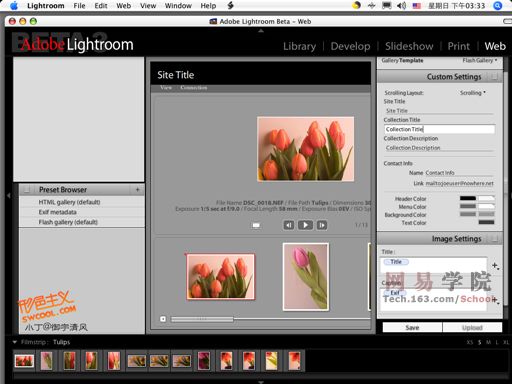The height and width of the screenshot is (384, 512).
Task: Set filmstrip thumbnail size to XS
Action: 470,342
